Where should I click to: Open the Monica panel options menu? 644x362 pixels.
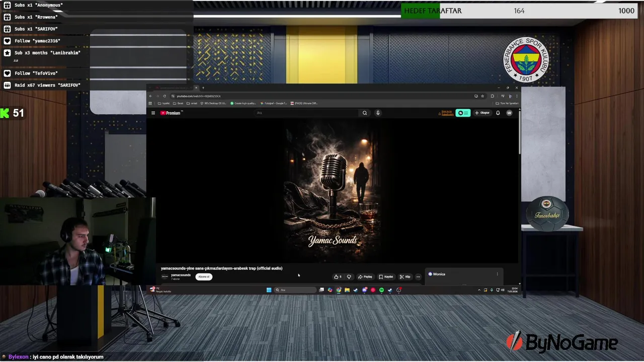point(497,274)
